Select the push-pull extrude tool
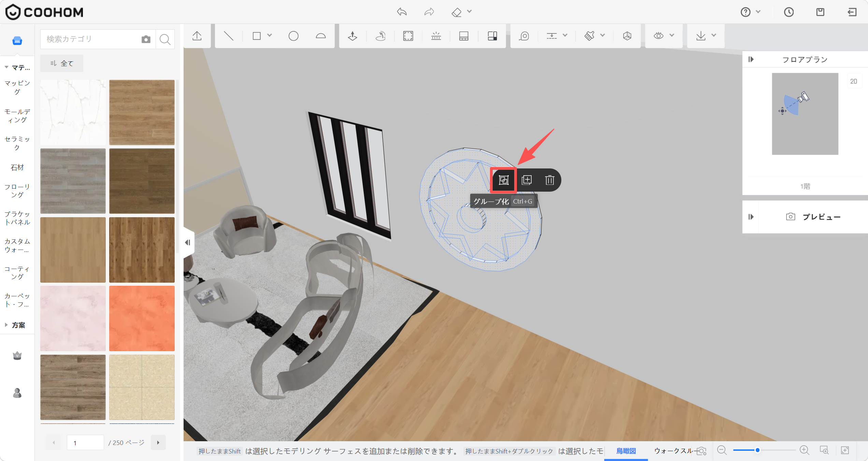 point(352,36)
